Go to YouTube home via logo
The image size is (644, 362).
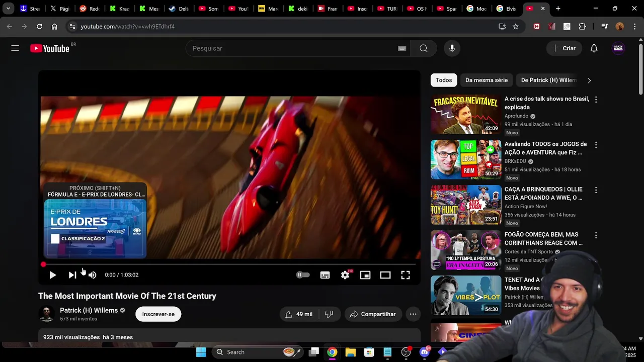click(50, 48)
